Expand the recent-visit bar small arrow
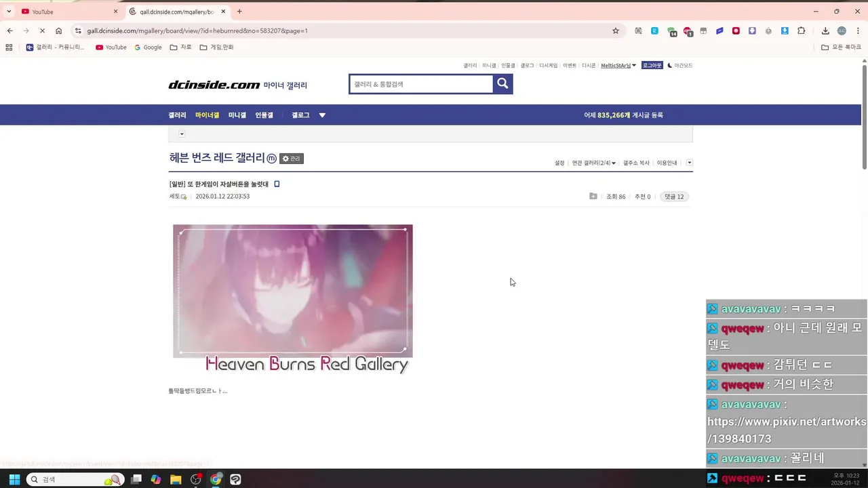868x488 pixels. pyautogui.click(x=182, y=134)
